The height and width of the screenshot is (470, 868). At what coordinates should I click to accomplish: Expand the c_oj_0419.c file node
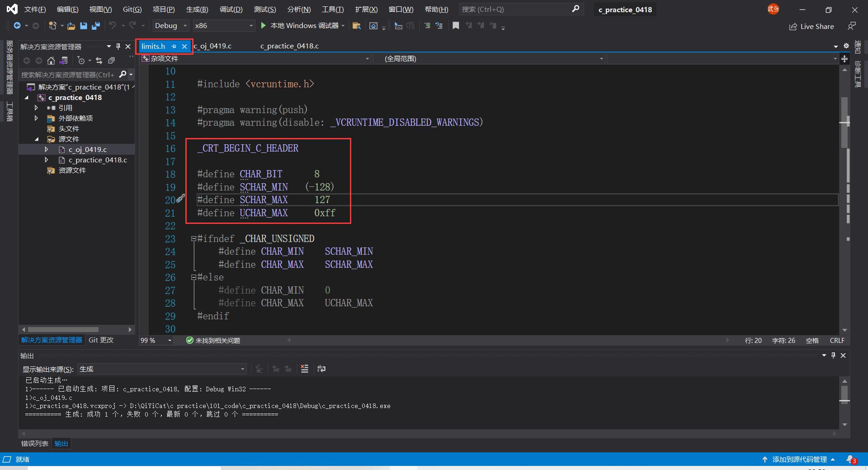pos(46,149)
